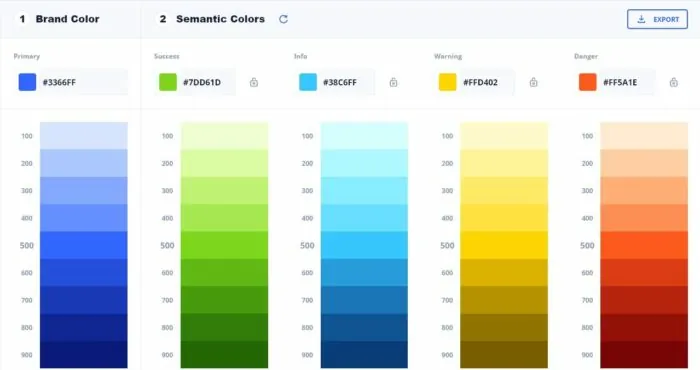Toggle the lock for Info color
Screen dimensions: 700x370
click(393, 82)
